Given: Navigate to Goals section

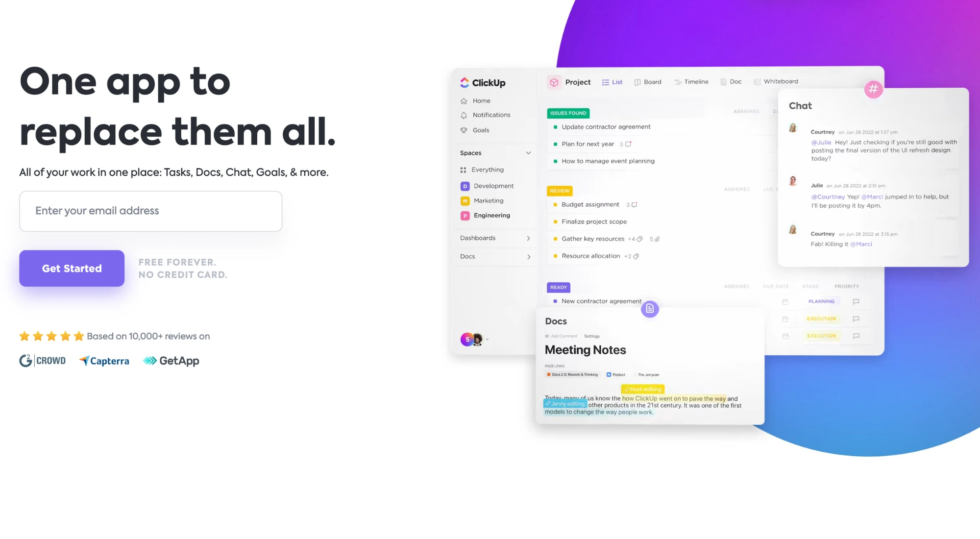Looking at the screenshot, I should (480, 129).
